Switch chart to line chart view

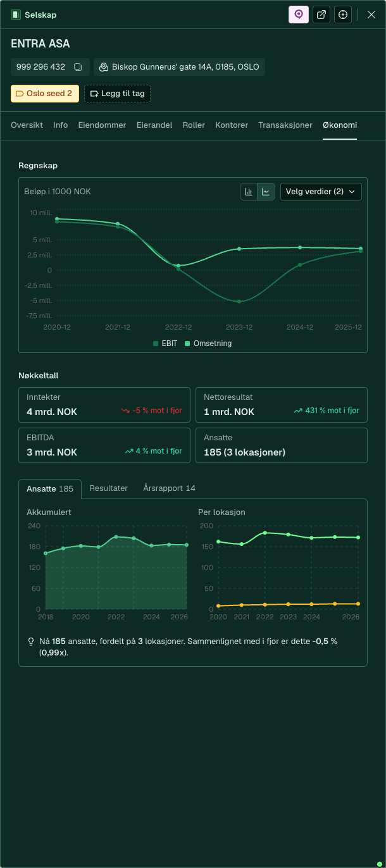[266, 192]
